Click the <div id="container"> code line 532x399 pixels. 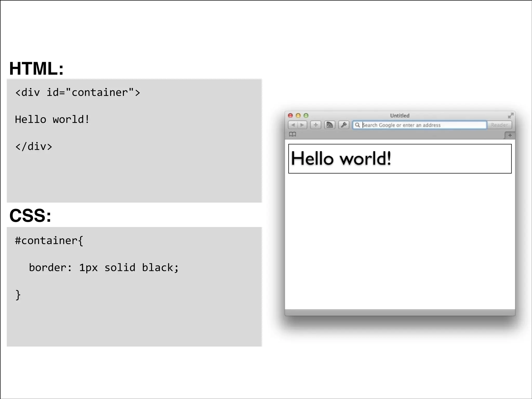(78, 92)
